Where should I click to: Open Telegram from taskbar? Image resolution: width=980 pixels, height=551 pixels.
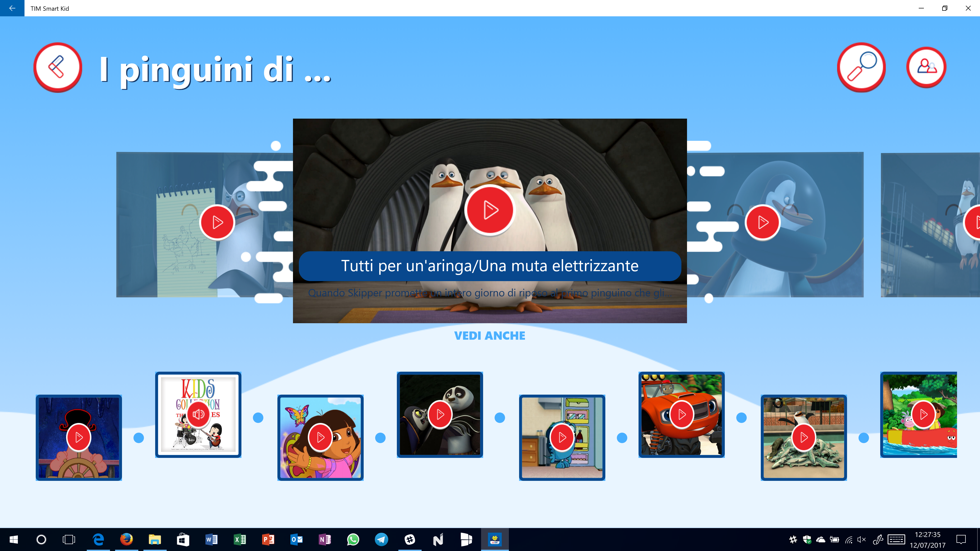[381, 539]
